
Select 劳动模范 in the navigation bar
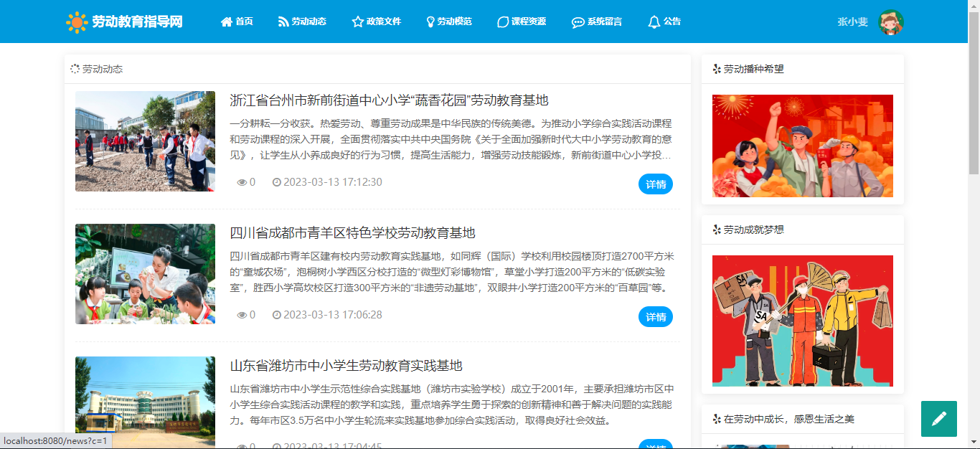[x=449, y=22]
